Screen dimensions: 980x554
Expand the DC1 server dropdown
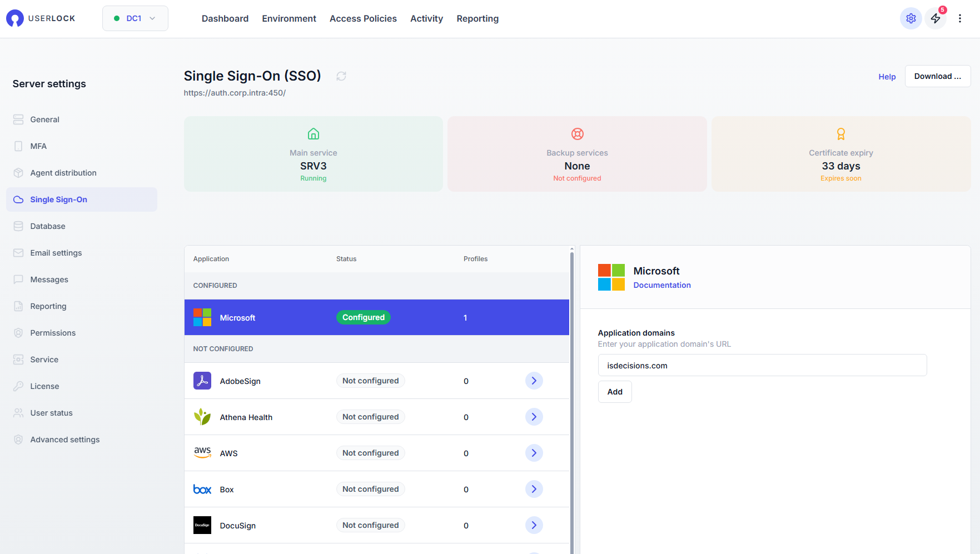click(x=135, y=18)
